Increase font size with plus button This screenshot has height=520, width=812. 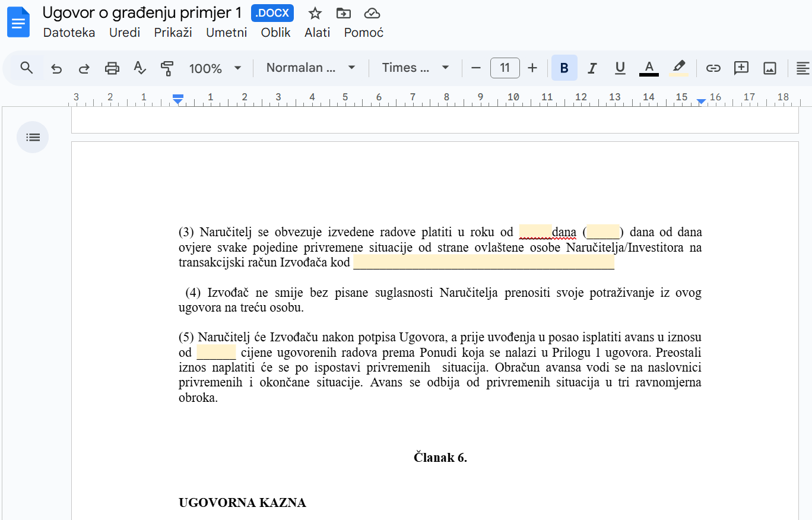[532, 68]
